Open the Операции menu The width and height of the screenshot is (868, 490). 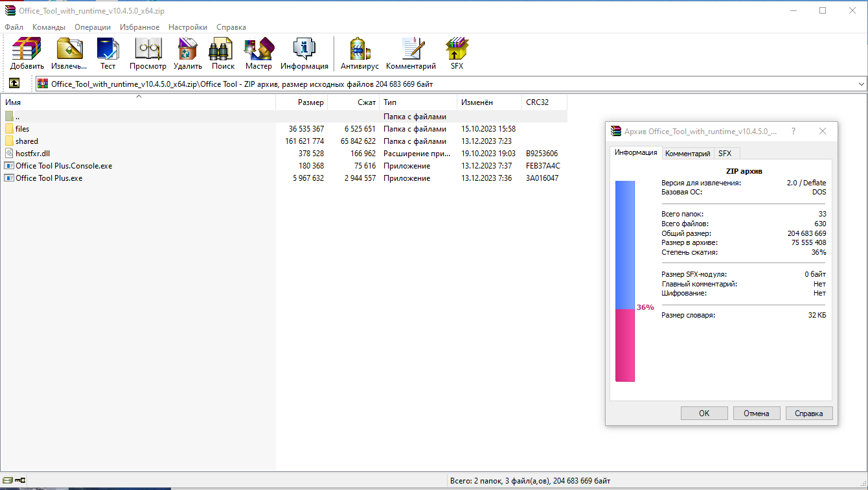[x=93, y=27]
